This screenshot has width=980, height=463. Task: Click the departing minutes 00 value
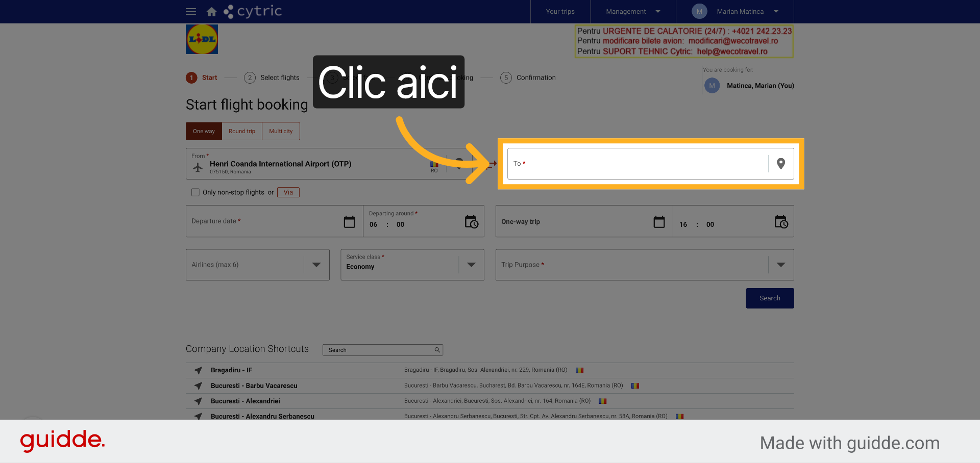pyautogui.click(x=400, y=224)
